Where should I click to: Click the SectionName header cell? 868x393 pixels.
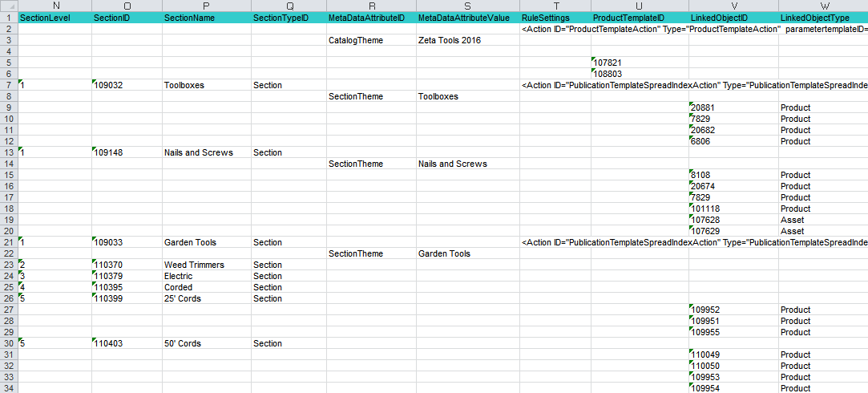click(x=207, y=17)
